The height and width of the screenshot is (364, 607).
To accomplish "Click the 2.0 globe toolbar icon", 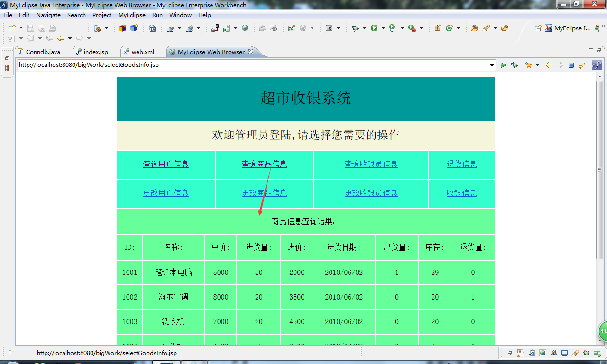I will [152, 28].
